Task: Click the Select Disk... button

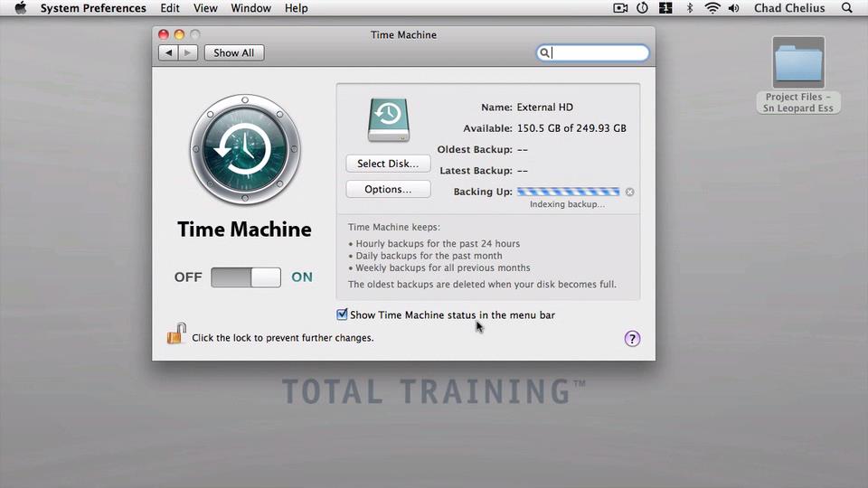Action: 388,164
